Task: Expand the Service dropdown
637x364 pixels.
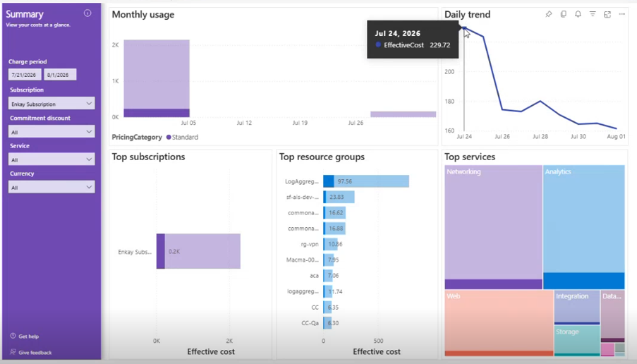Action: [51, 159]
